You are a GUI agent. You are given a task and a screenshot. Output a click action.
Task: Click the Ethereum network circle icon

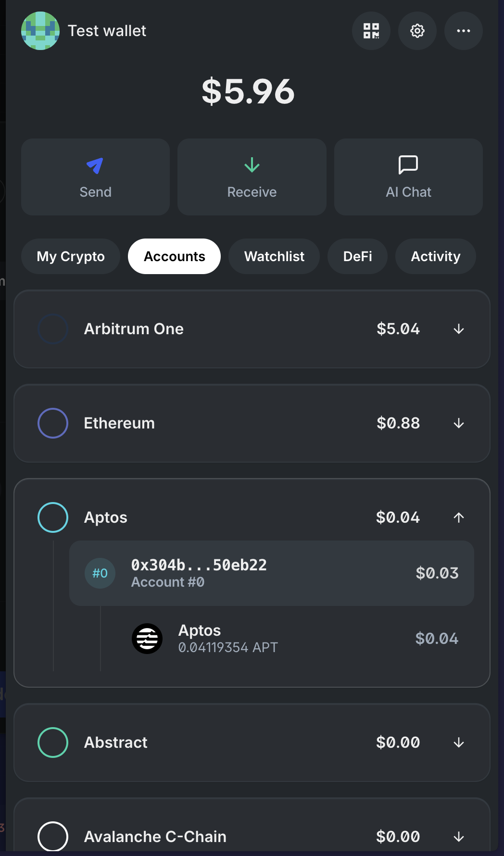click(53, 423)
